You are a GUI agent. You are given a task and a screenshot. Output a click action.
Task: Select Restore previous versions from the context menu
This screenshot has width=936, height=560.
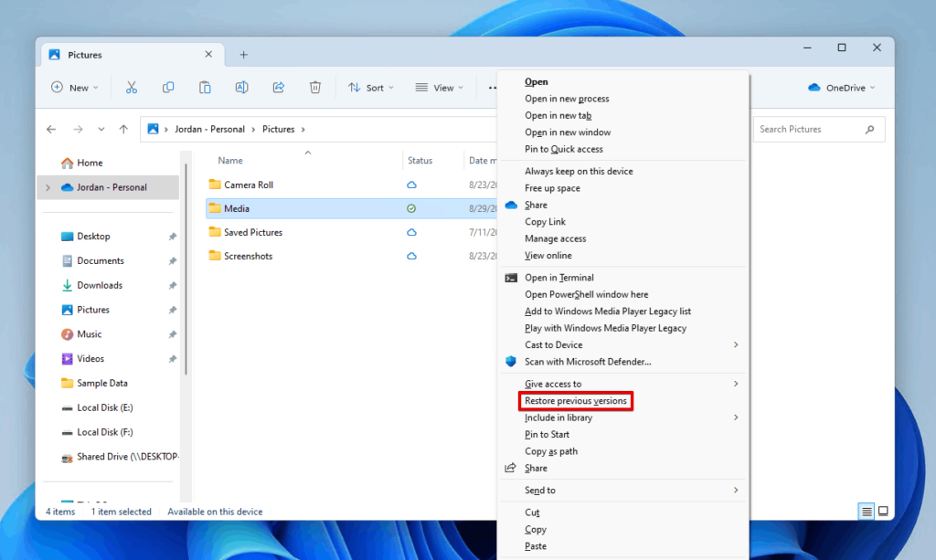click(576, 401)
